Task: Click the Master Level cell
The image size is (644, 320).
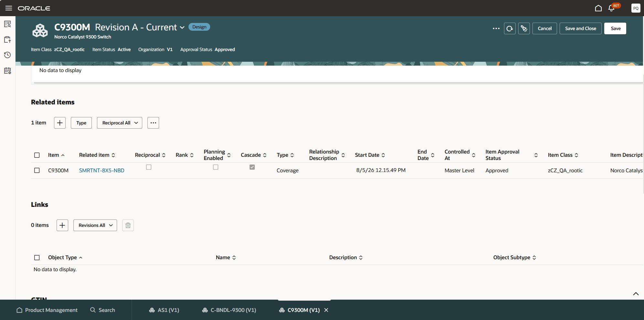Action: (459, 170)
